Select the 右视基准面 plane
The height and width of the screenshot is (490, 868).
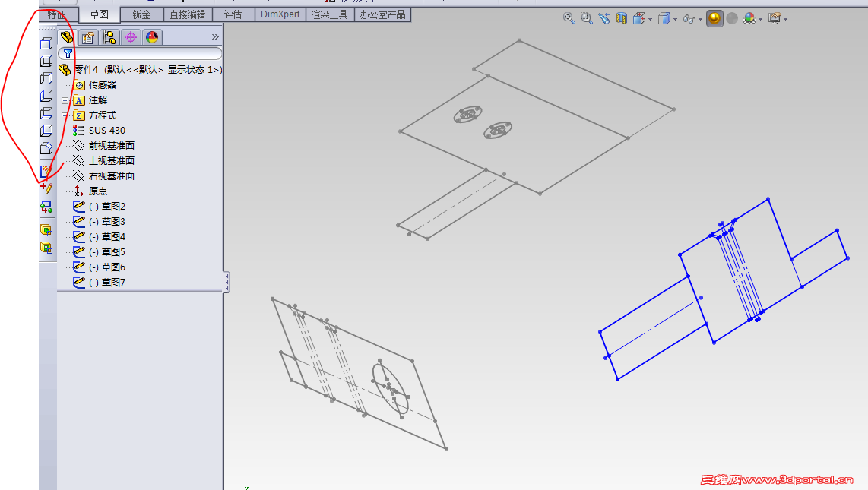[x=111, y=176]
